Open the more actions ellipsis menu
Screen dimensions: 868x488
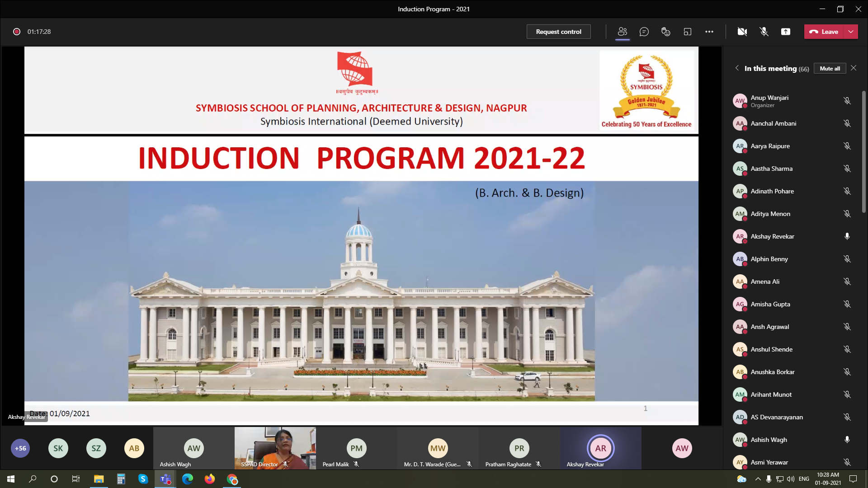coord(709,32)
